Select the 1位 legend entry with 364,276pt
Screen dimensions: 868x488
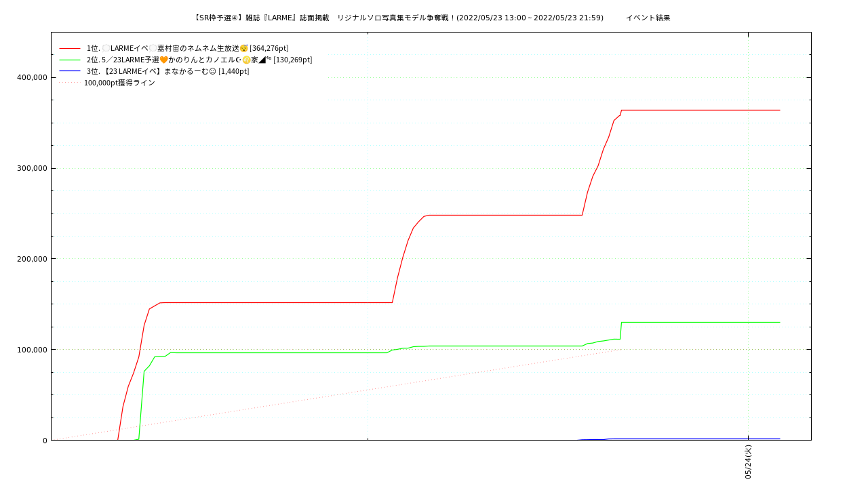click(187, 48)
